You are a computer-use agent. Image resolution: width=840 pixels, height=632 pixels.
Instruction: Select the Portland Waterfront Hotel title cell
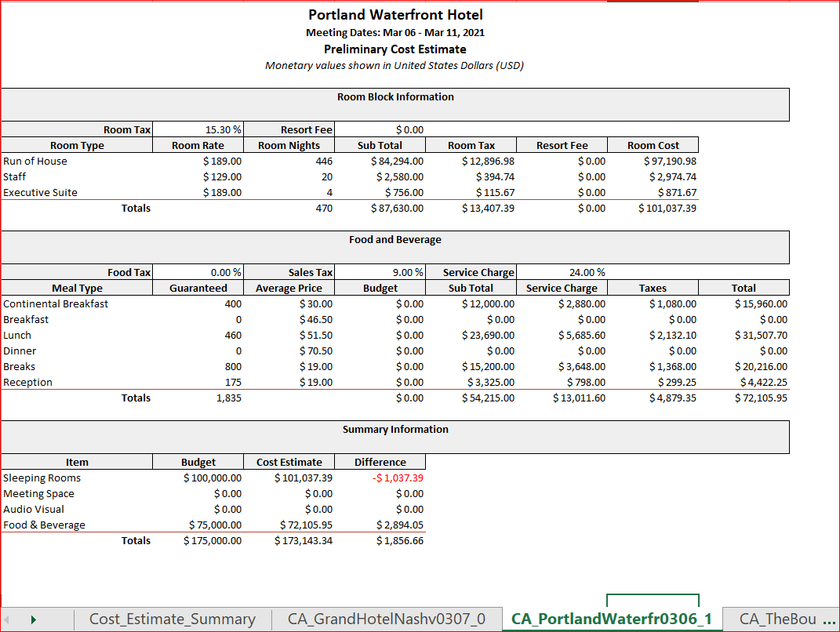coord(395,15)
